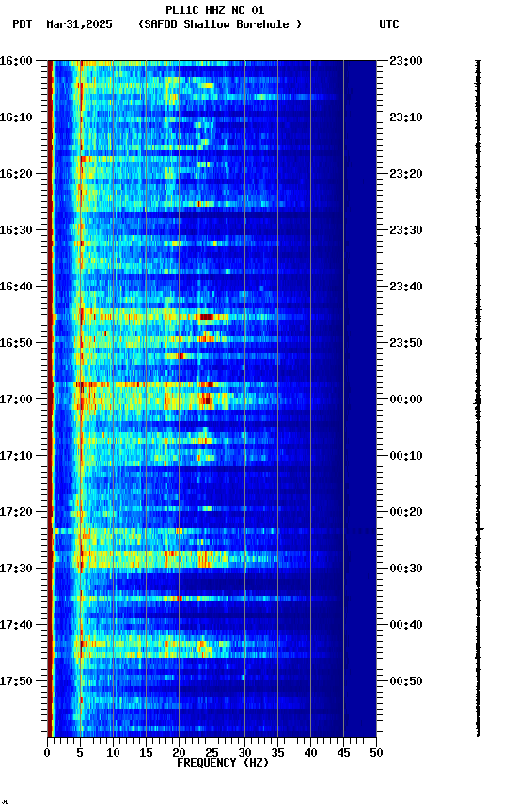Click the 16:20 PDT time label
The height and width of the screenshot is (812, 519).
pos(16,174)
